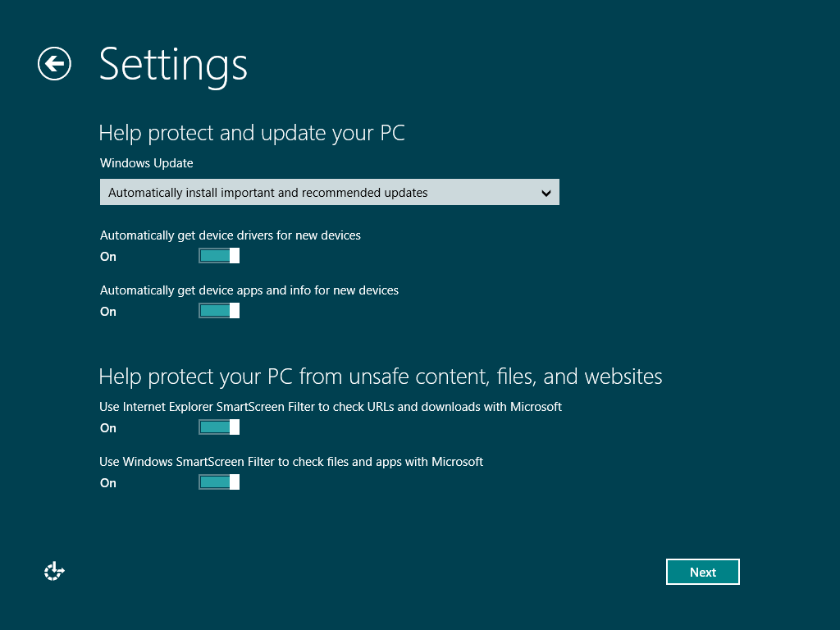
Task: Toggle Internet Explorer SmartScreen Filter switch
Action: pyautogui.click(x=219, y=427)
